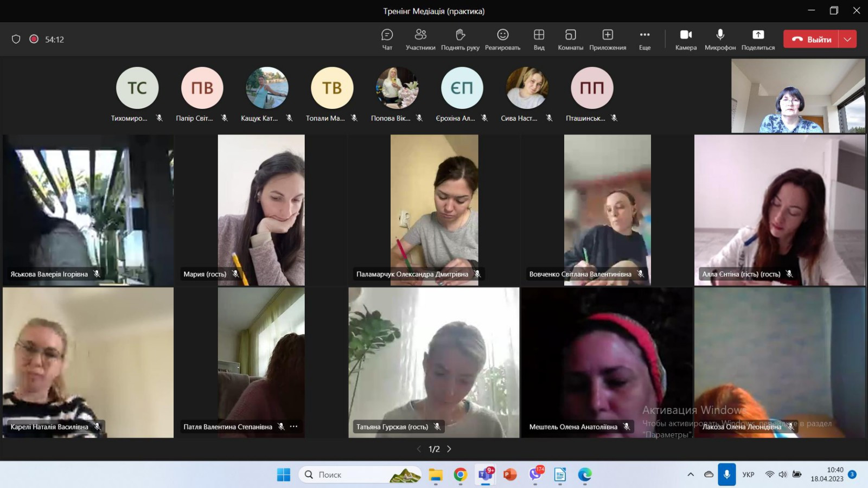
Task: Click the OneDrive cloud tray icon
Action: (x=709, y=474)
